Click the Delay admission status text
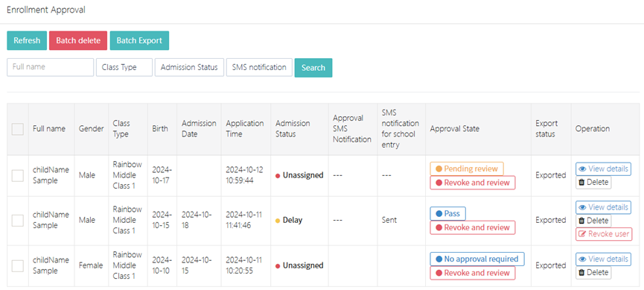 click(x=293, y=221)
